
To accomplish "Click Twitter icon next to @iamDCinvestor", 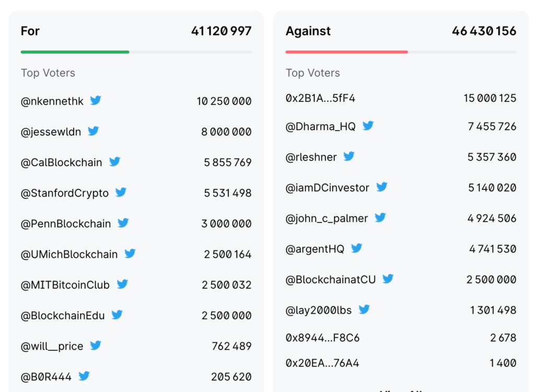I will click(x=382, y=187).
